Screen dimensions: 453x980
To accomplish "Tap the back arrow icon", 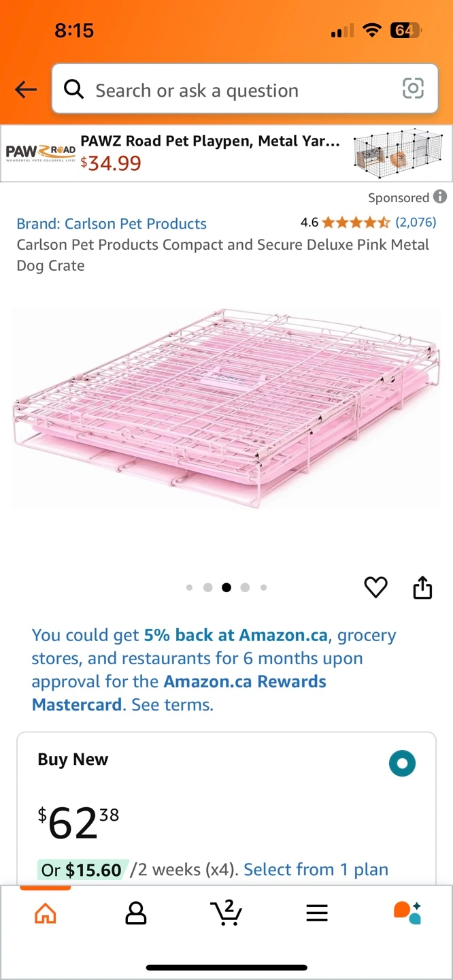I will tap(26, 89).
